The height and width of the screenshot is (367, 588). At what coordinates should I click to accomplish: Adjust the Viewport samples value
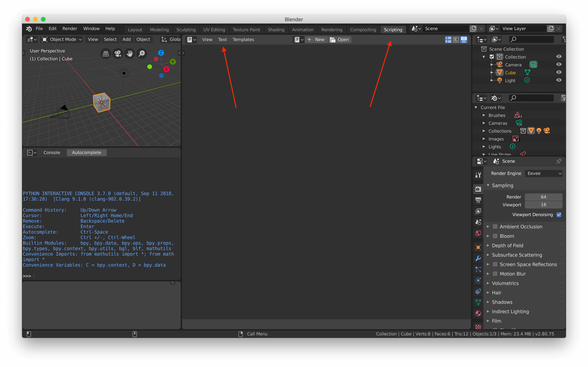coord(543,205)
